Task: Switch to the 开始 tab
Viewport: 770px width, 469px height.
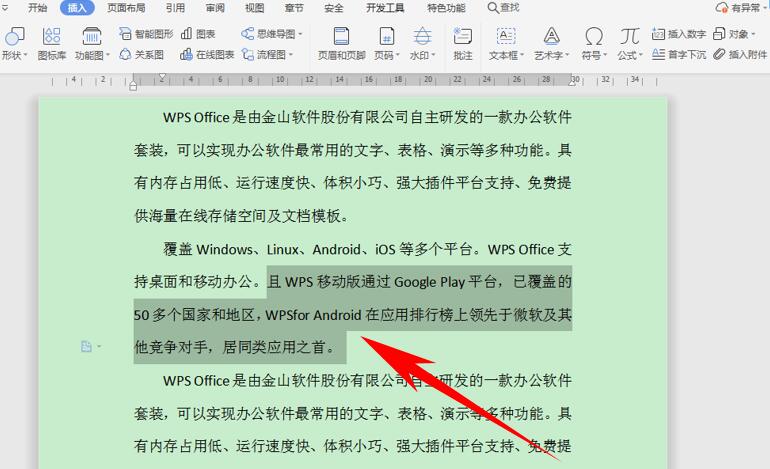Action: click(x=37, y=8)
